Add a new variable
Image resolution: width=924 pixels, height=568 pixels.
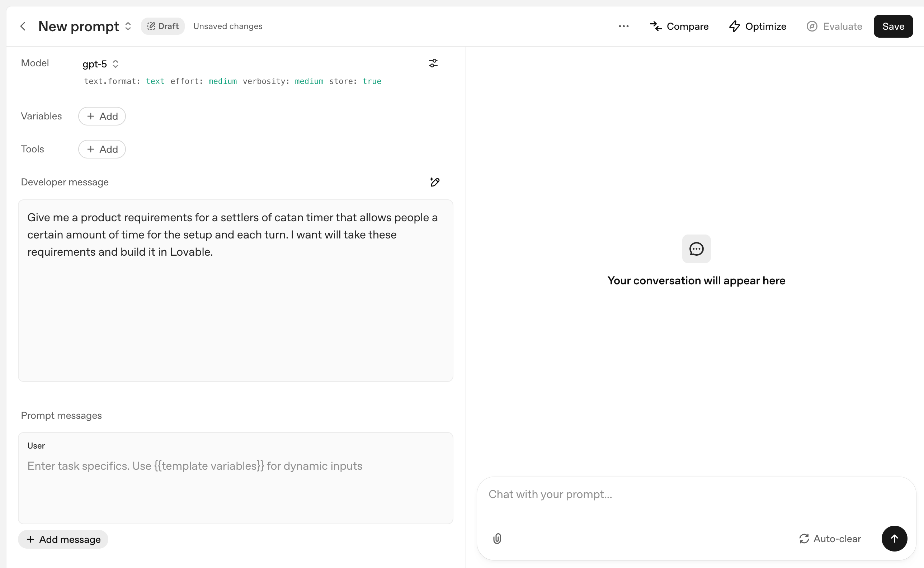[x=102, y=117]
